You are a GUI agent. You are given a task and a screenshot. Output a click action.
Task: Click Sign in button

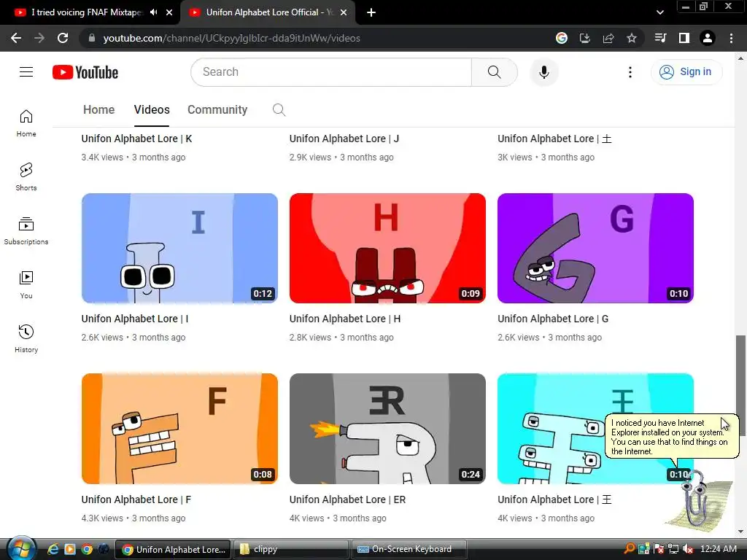[686, 72]
